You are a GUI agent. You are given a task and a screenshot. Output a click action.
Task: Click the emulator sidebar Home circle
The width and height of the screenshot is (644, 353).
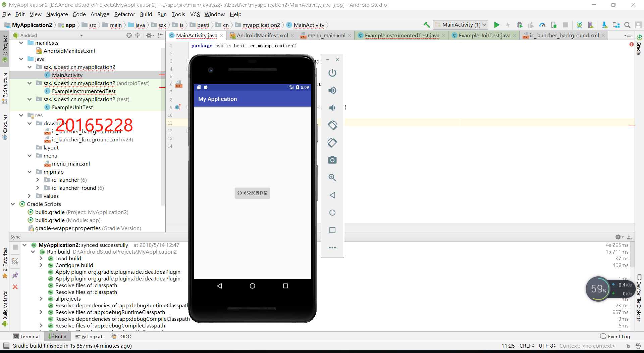coord(332,213)
